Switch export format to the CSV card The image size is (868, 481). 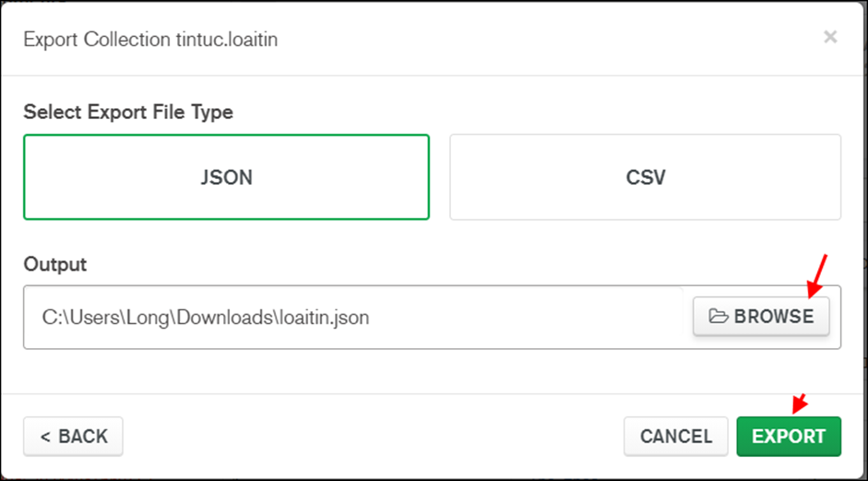[x=646, y=177]
